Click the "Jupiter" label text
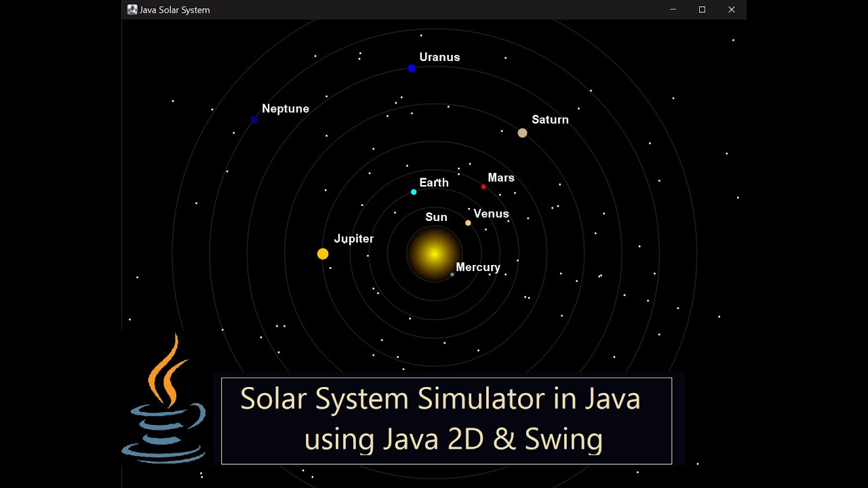 tap(353, 239)
